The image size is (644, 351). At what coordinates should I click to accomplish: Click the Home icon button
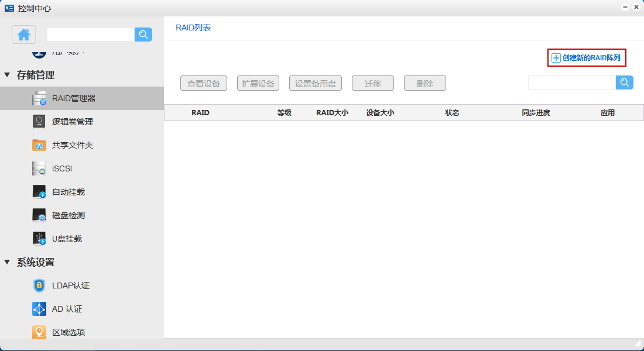tap(24, 35)
